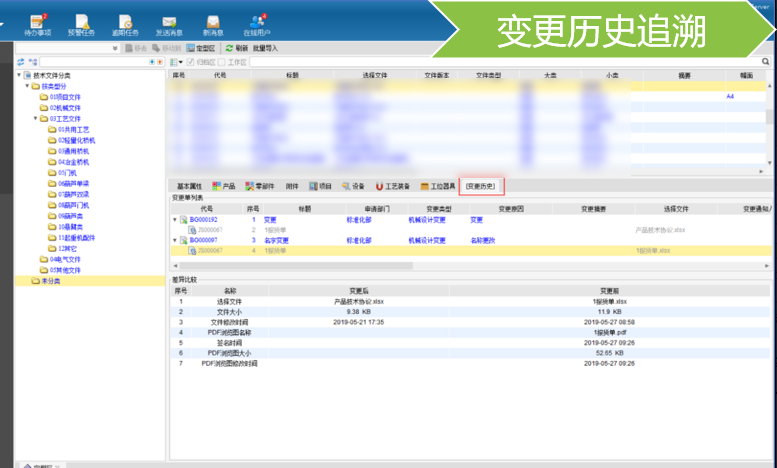Click the 批量导入 batch import button
Viewport: 777px width, 468px height.
tap(265, 48)
